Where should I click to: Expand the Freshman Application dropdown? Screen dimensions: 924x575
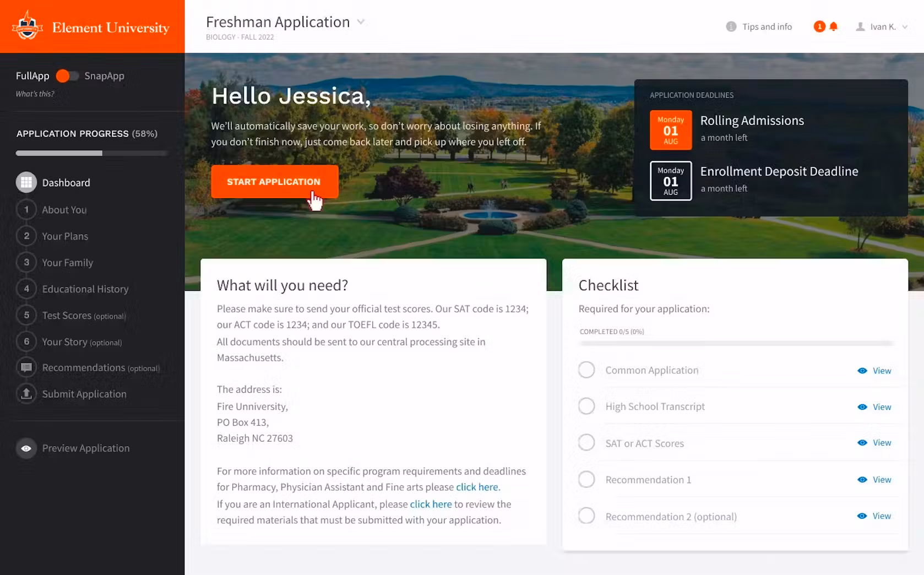click(361, 22)
